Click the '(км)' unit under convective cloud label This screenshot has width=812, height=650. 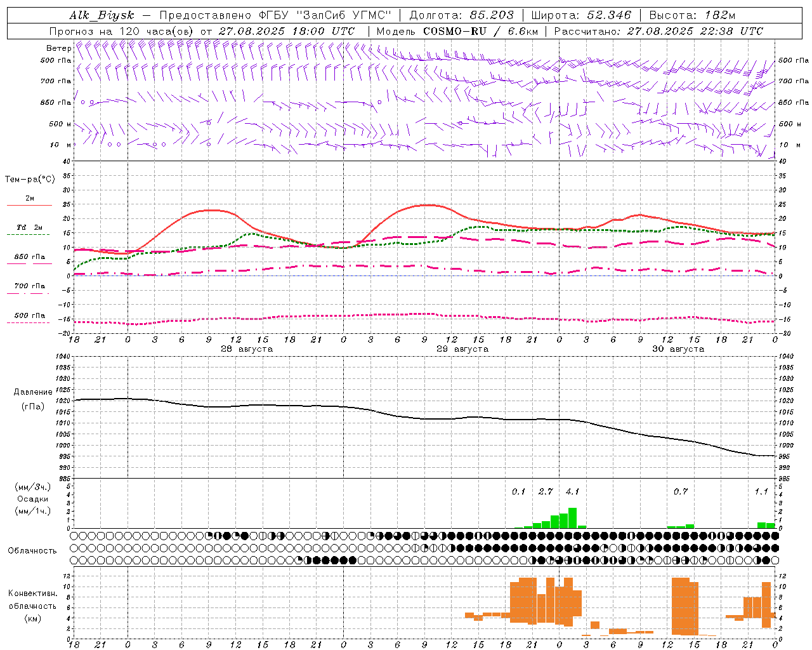[x=32, y=618]
